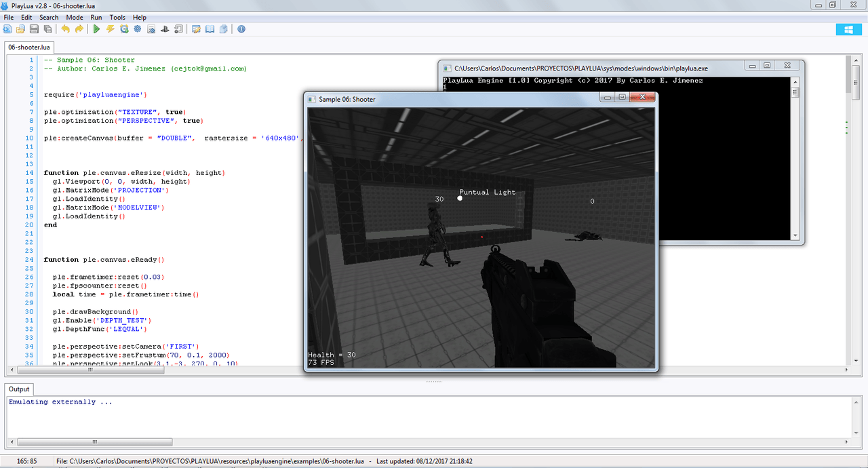Click the lightning bolt toolbar icon
The width and height of the screenshot is (868, 468).
110,29
